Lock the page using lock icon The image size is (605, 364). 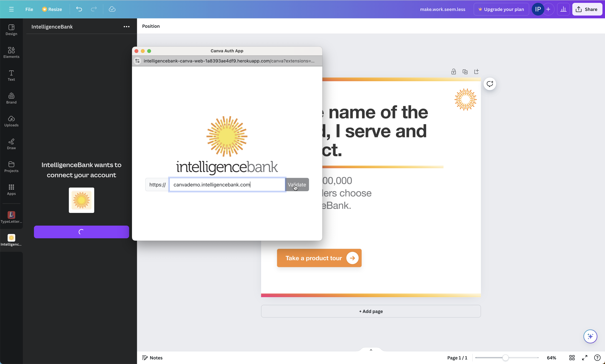coord(453,72)
